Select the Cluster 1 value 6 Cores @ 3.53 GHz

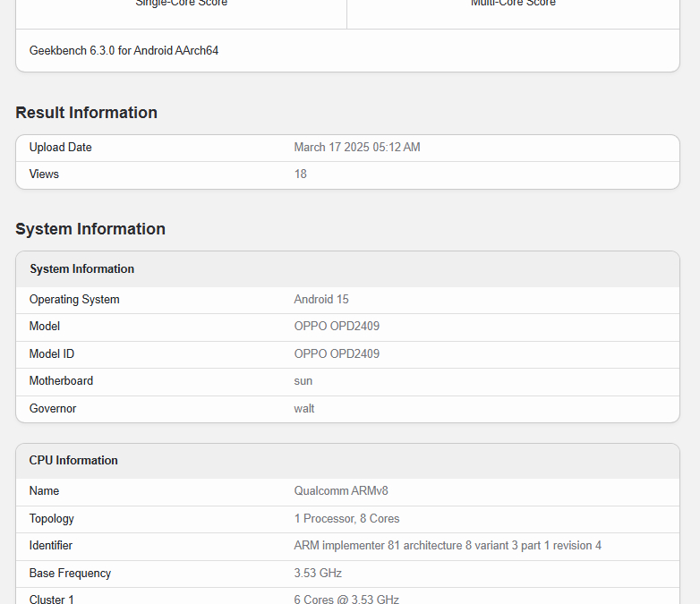(x=346, y=599)
